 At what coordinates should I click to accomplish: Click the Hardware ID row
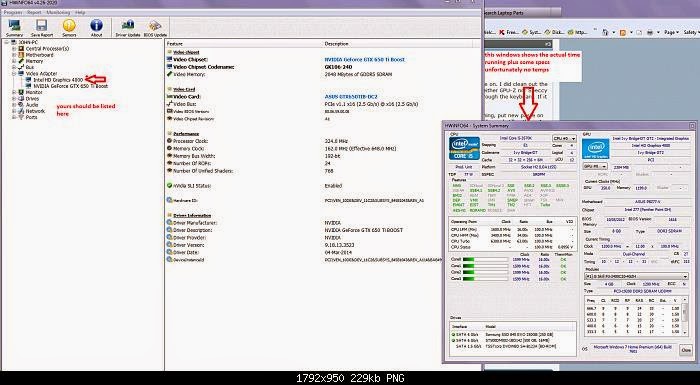[321, 201]
